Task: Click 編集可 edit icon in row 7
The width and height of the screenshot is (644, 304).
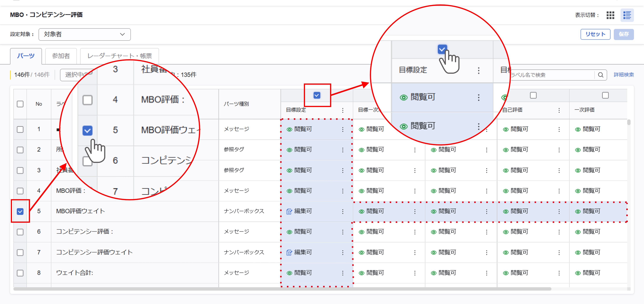Action: 289,252
